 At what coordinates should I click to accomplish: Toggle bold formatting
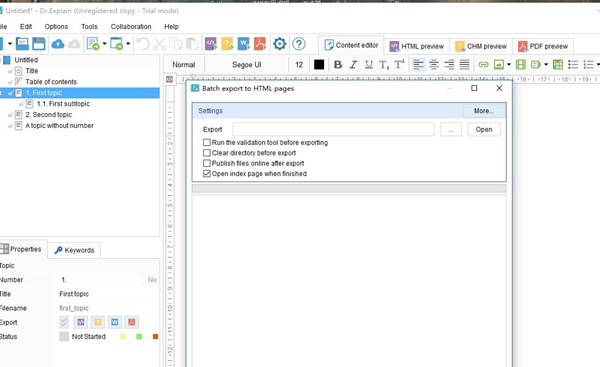click(338, 65)
